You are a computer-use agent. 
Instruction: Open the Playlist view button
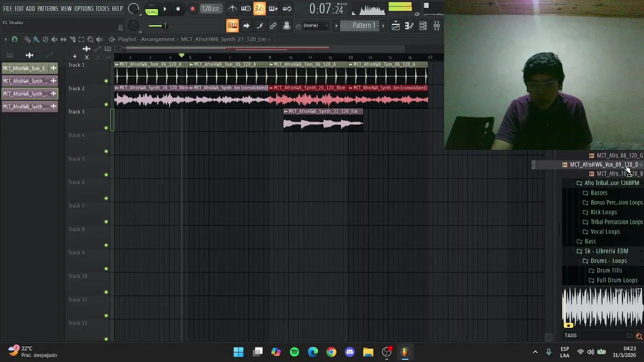coord(396,26)
